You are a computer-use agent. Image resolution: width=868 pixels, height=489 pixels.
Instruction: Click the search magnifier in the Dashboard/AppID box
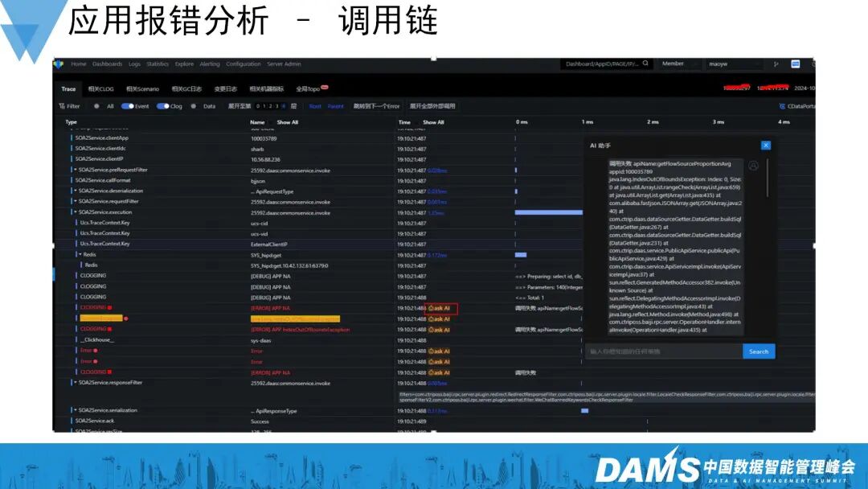click(645, 64)
